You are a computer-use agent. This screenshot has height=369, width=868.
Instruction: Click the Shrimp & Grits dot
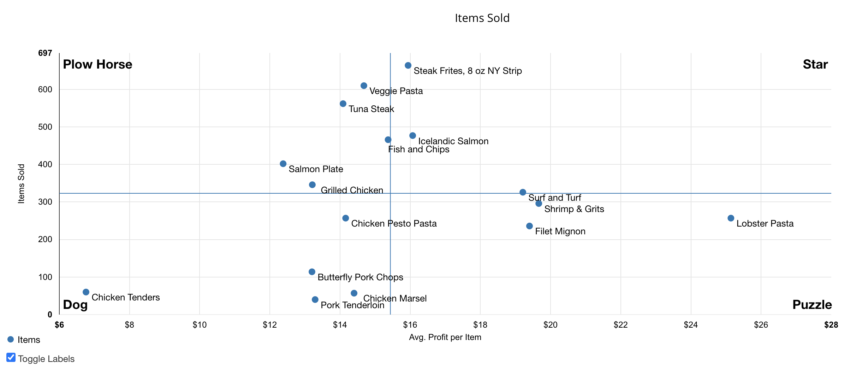pos(539,204)
